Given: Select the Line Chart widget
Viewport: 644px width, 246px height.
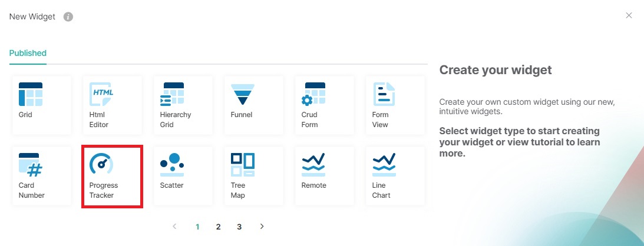Looking at the screenshot, I should click(x=384, y=164).
